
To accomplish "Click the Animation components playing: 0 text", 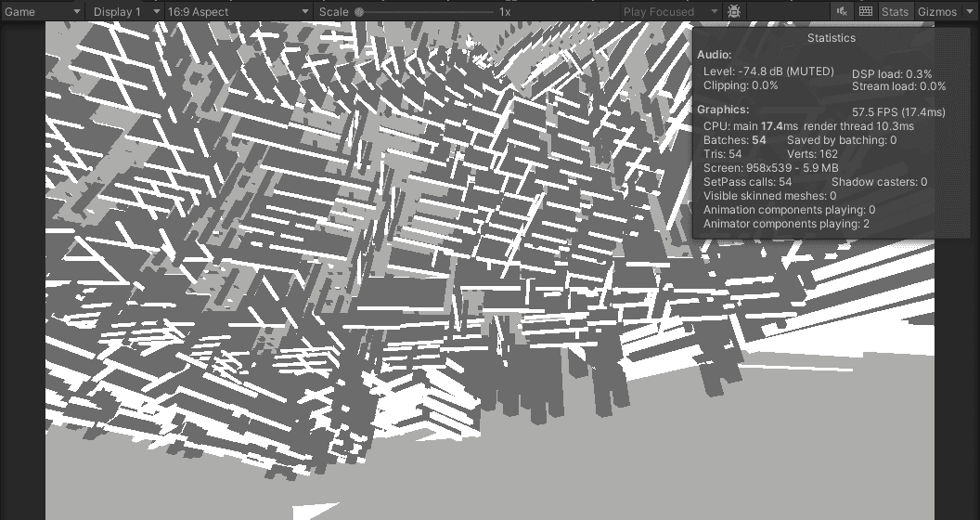I will pyautogui.click(x=790, y=209).
